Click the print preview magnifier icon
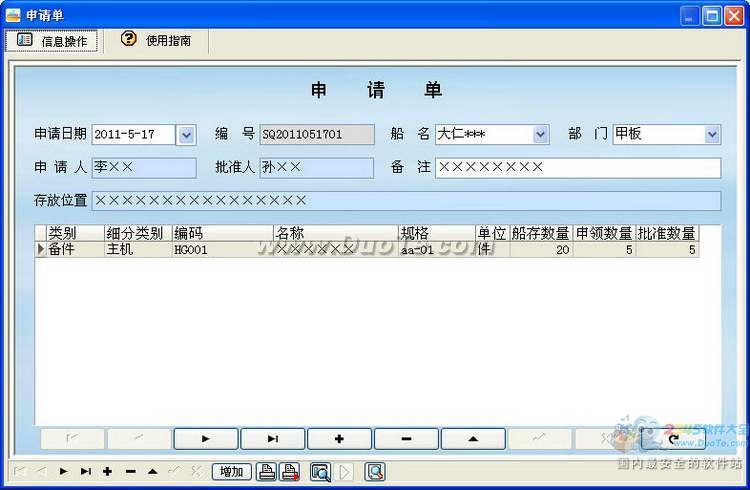The image size is (750, 490). point(320,472)
